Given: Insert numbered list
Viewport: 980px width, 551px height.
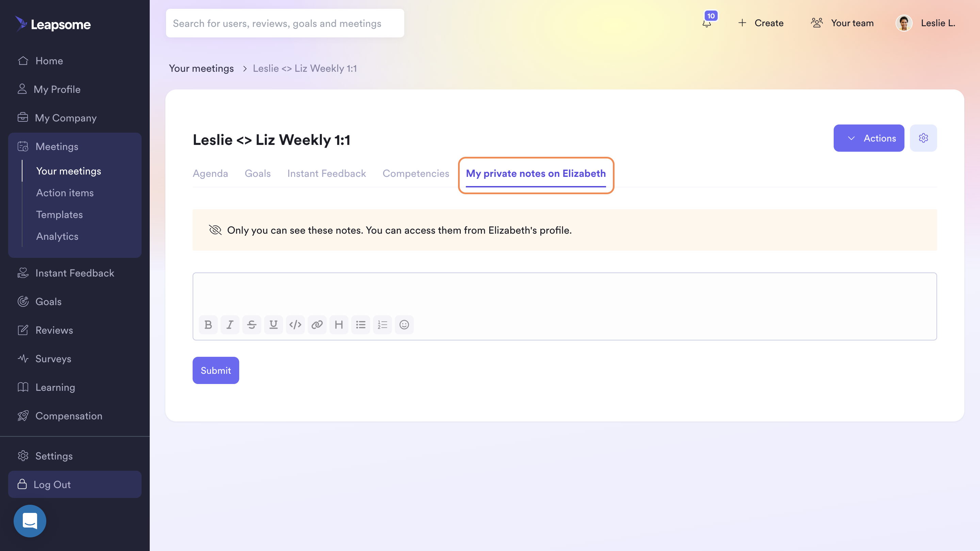Looking at the screenshot, I should (x=382, y=324).
